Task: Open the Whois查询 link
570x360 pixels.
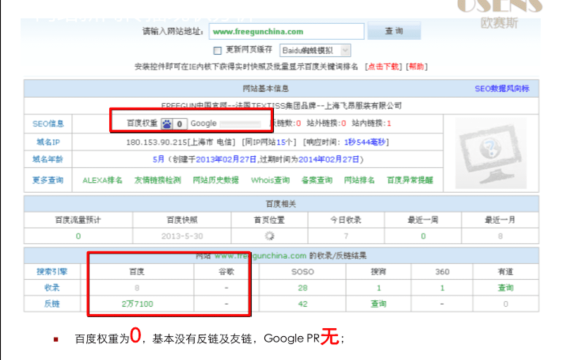Action: 270,180
